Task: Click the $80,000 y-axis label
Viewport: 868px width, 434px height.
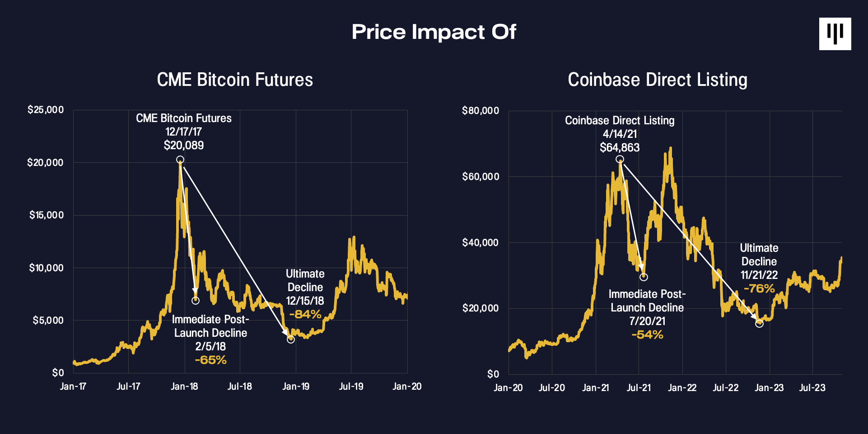Action: [x=481, y=111]
